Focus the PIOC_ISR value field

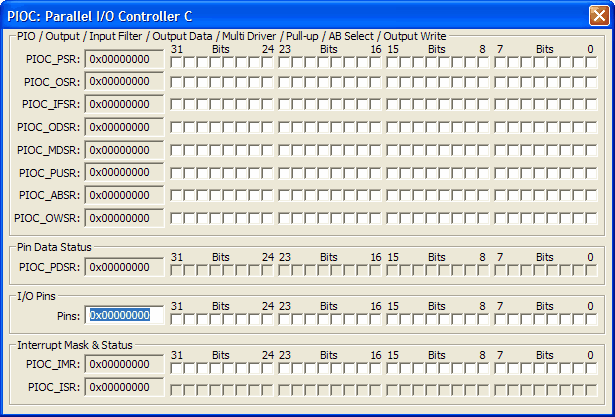[x=124, y=387]
